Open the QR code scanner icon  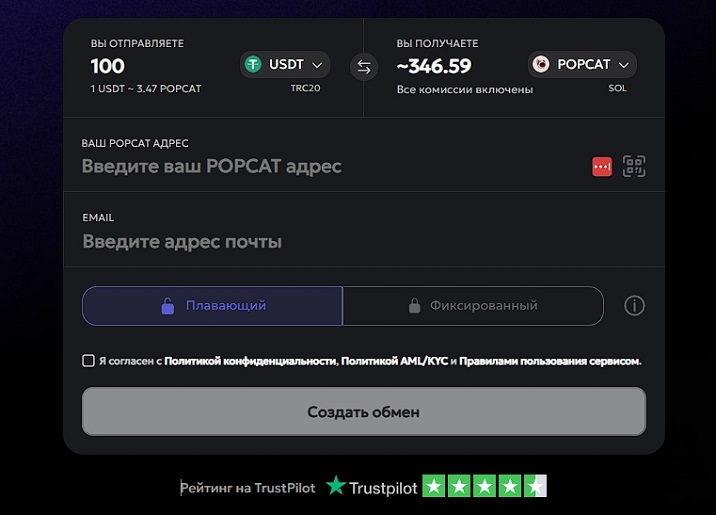tap(634, 166)
